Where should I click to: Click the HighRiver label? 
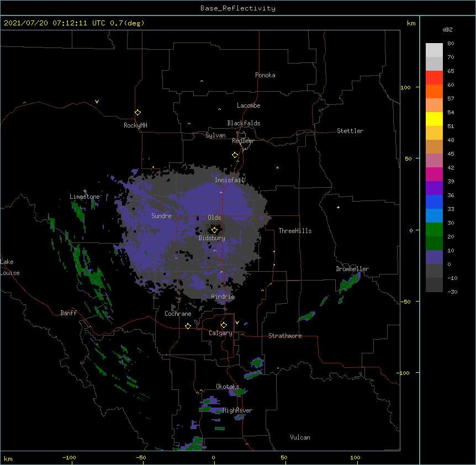[237, 410]
